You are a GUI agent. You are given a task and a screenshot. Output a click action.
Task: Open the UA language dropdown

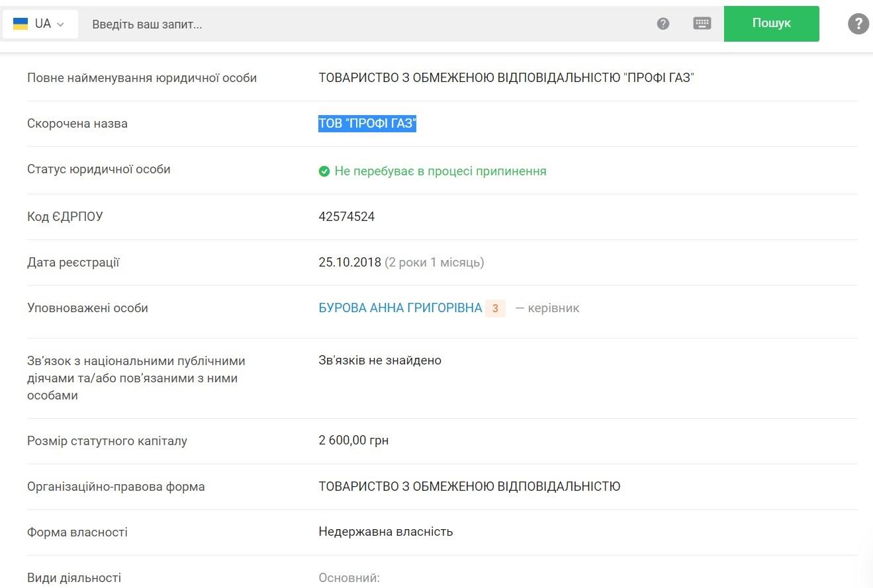pos(40,24)
